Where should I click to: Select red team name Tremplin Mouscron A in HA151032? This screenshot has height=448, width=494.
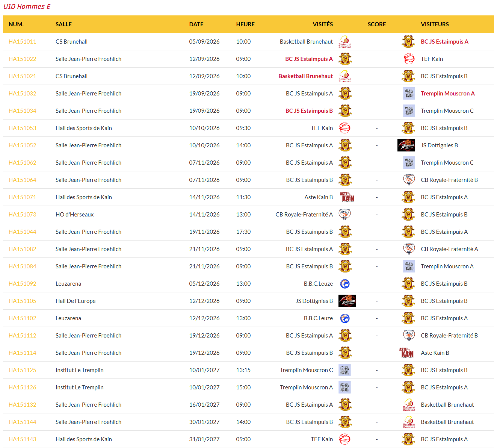coord(448,94)
